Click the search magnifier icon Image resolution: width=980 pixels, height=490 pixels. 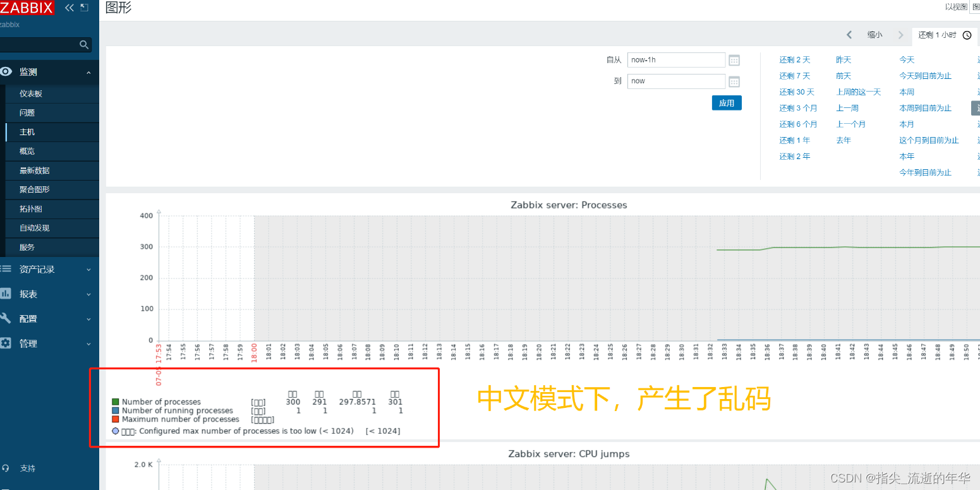pos(84,45)
